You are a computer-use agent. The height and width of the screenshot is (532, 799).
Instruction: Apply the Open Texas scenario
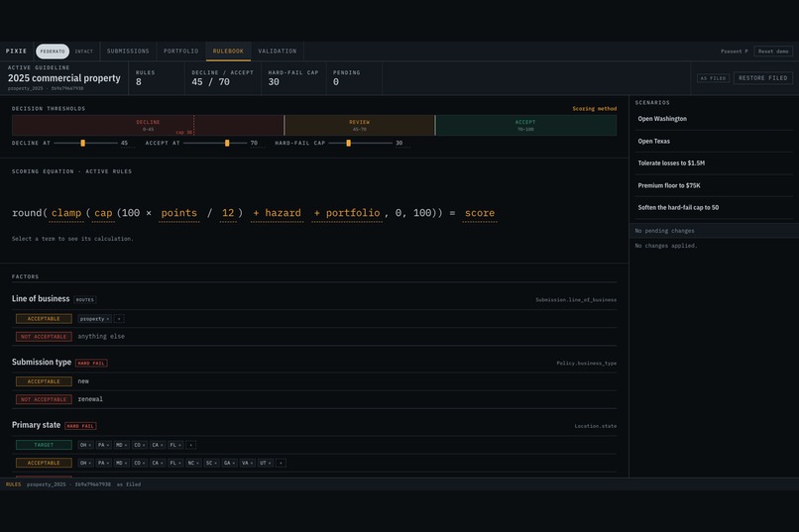pos(714,142)
